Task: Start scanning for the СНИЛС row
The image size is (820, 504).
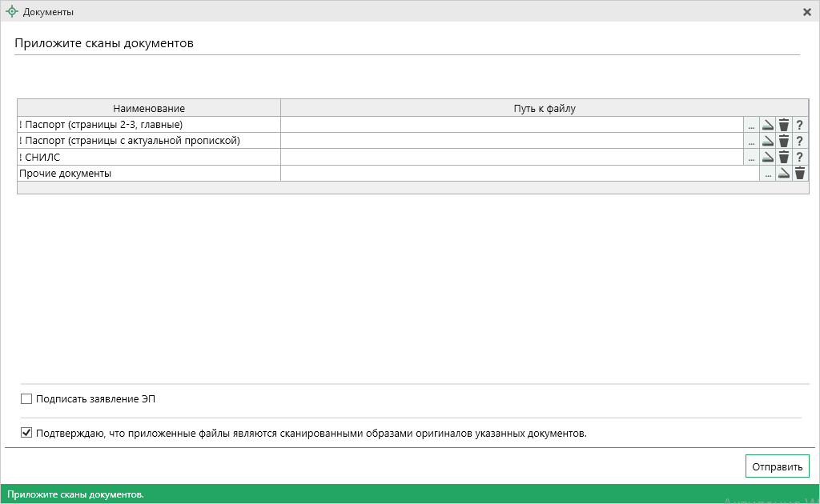Action: 767,157
